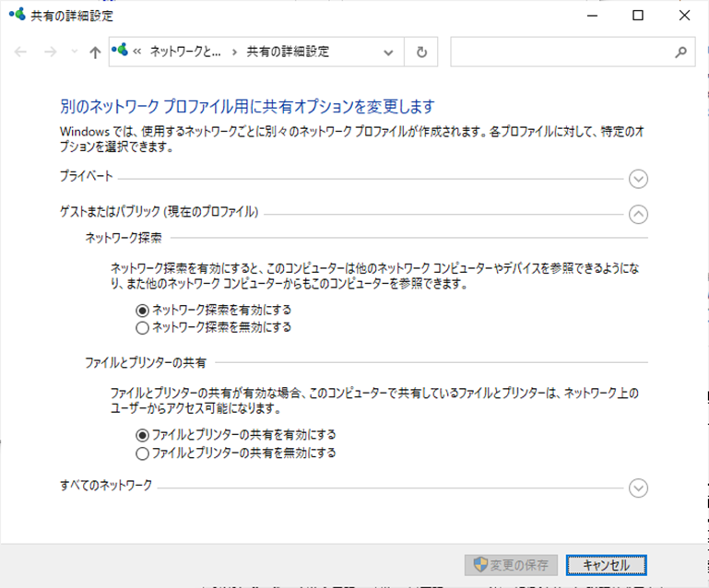
Task: Click the ネットワーク探索 section heading
Action: [124, 238]
